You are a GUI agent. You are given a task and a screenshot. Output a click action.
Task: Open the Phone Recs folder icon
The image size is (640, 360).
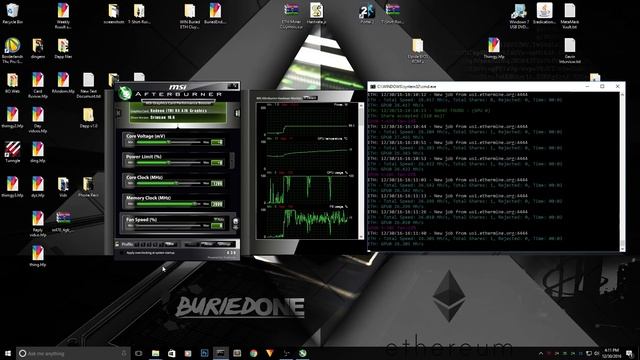point(88,187)
